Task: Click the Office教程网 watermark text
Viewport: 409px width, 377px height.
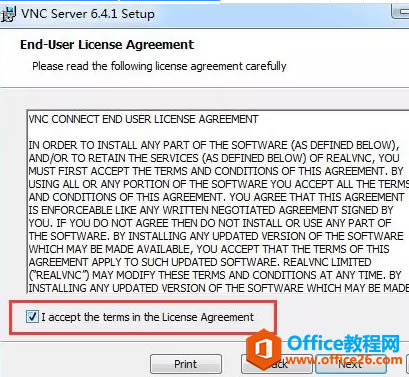Action: (x=343, y=343)
